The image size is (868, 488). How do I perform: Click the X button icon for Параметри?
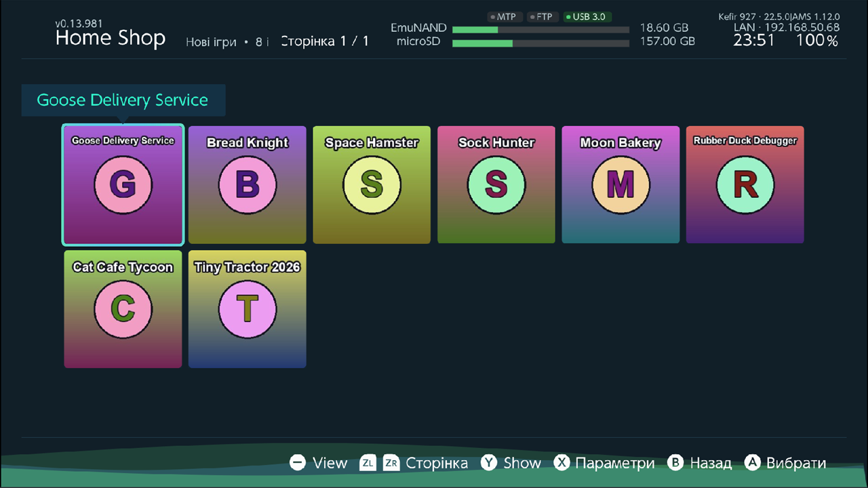[x=561, y=463]
